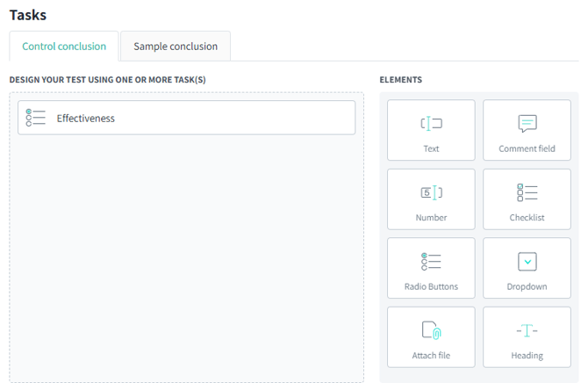Click the Comment field speech bubble icon
This screenshot has height=383, width=588.
[527, 124]
